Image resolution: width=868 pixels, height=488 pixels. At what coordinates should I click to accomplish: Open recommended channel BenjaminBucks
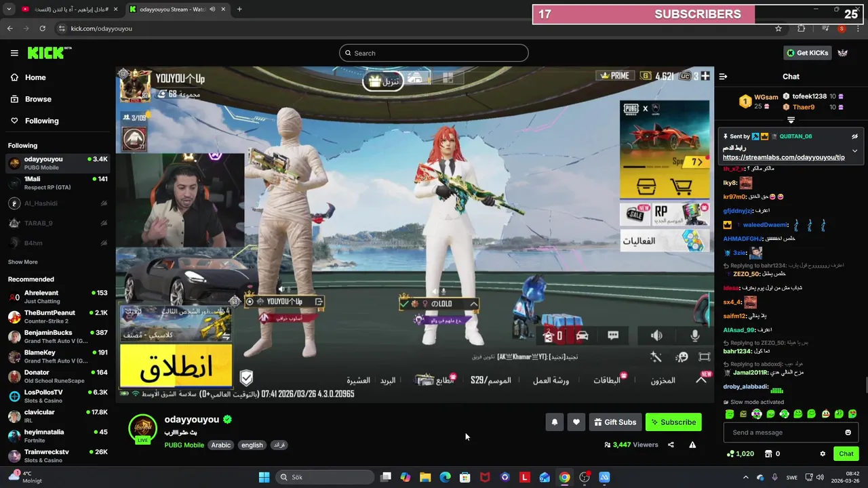click(58, 337)
